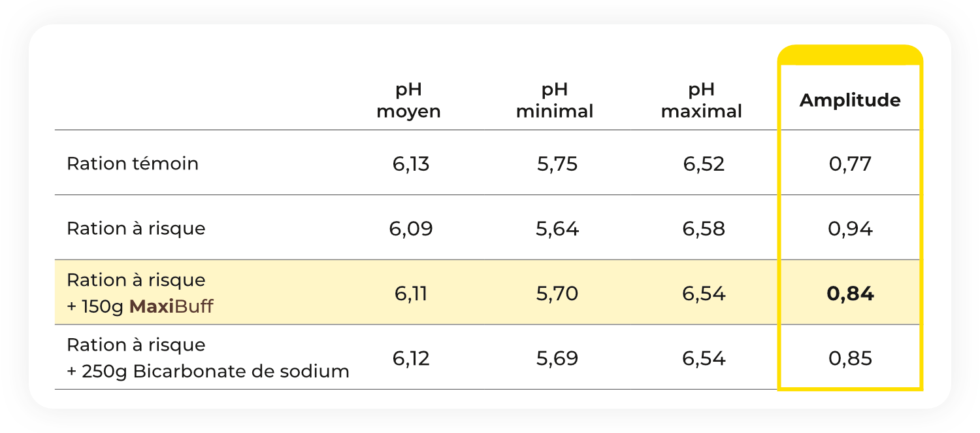Select the 5,70 value in MaxiBuff row
Viewport: 980px width, 433px height.
tap(557, 294)
